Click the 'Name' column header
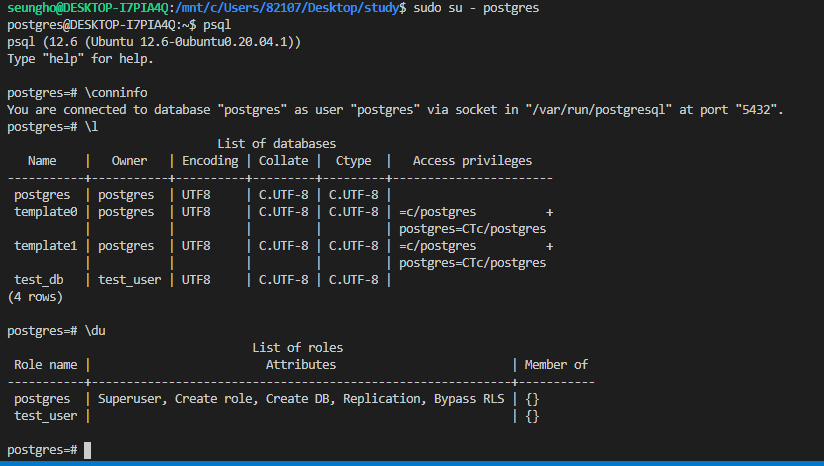824x466 pixels. (42, 161)
